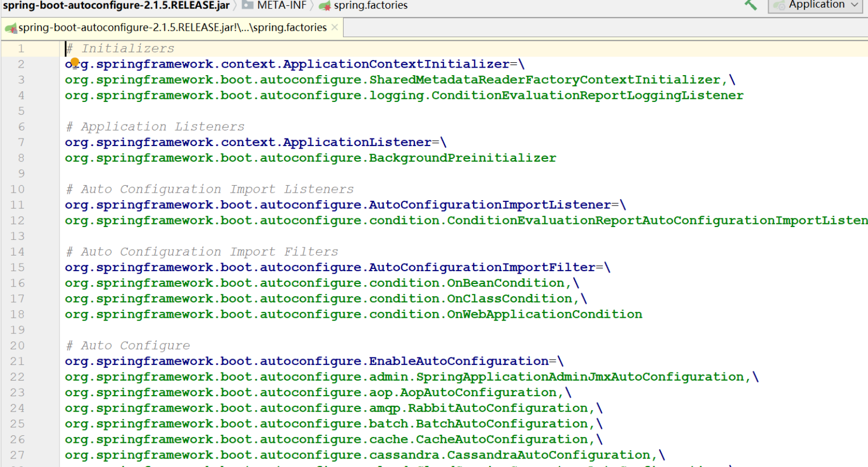The width and height of the screenshot is (868, 467).
Task: Click the EnableAutoConfiguration key line
Action: pos(314,361)
